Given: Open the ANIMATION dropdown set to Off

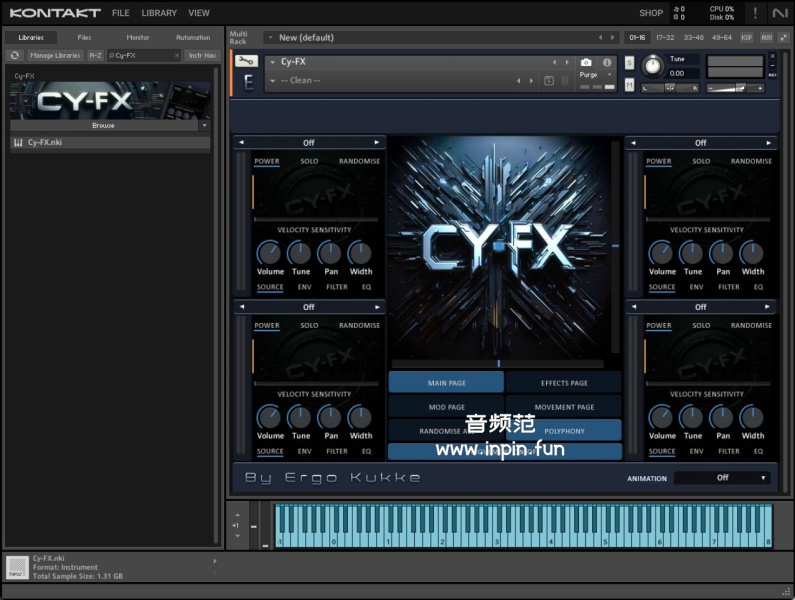Looking at the screenshot, I should tap(722, 478).
